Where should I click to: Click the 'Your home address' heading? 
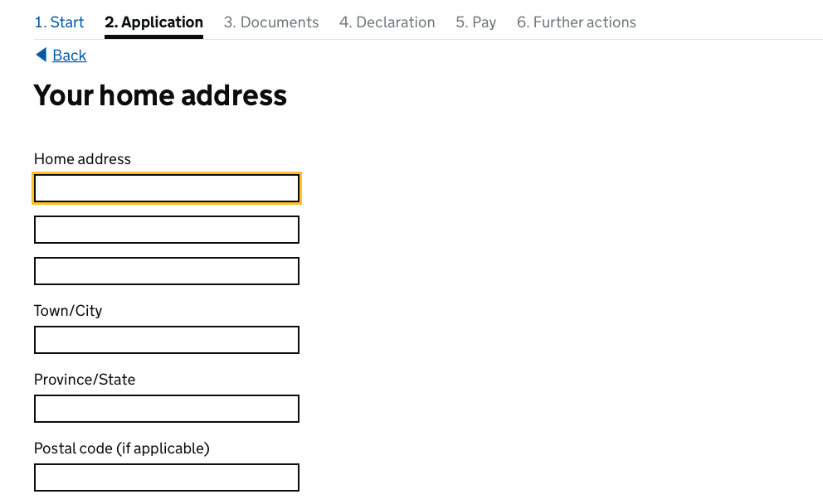pyautogui.click(x=160, y=95)
